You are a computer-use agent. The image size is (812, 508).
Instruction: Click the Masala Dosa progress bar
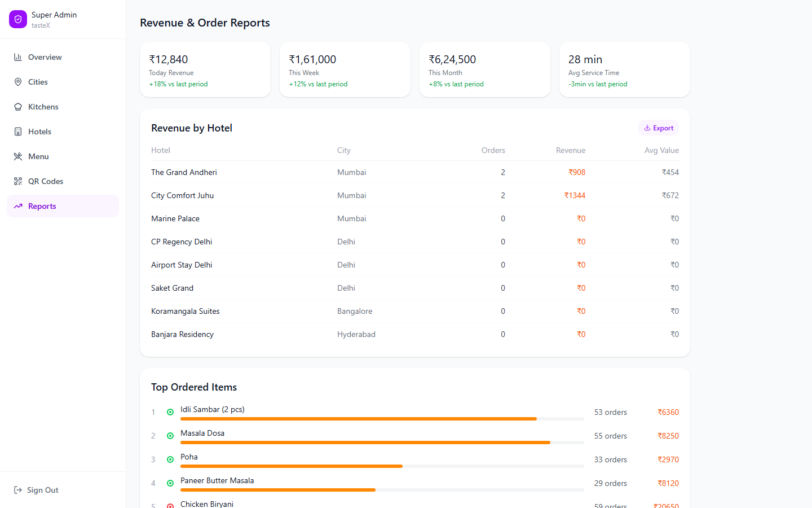point(382,443)
